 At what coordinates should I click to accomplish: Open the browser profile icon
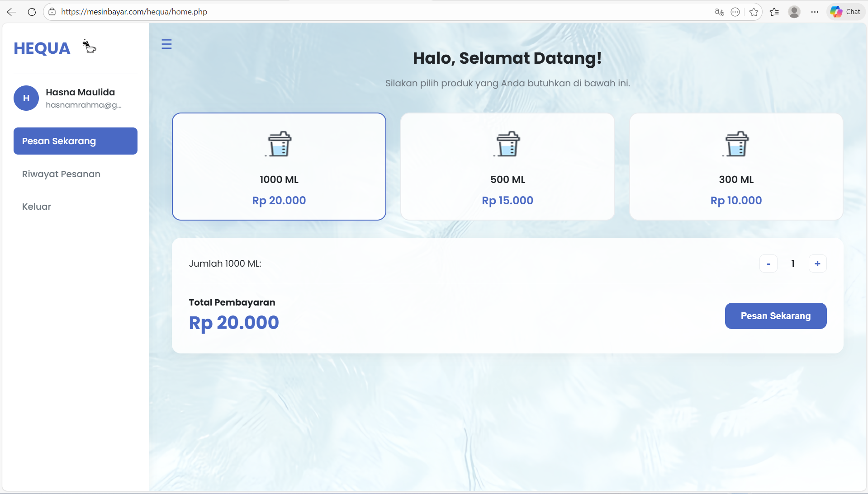pyautogui.click(x=794, y=12)
